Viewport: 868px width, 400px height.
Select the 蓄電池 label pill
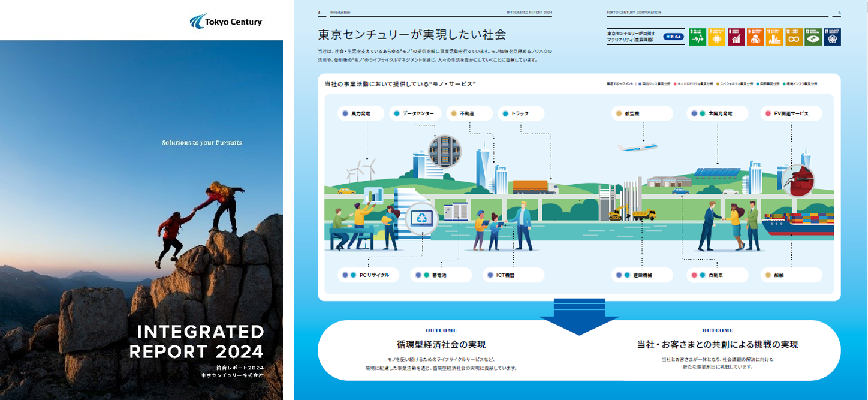point(441,275)
